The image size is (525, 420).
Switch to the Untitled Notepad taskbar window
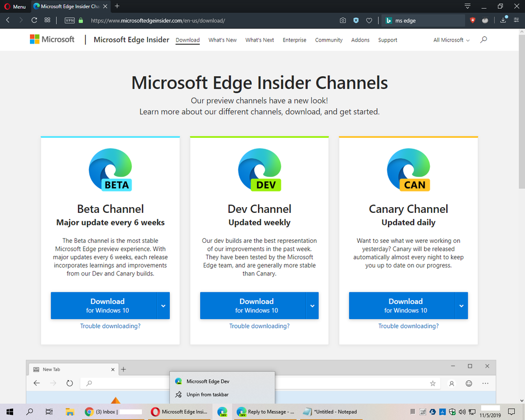tap(331, 412)
